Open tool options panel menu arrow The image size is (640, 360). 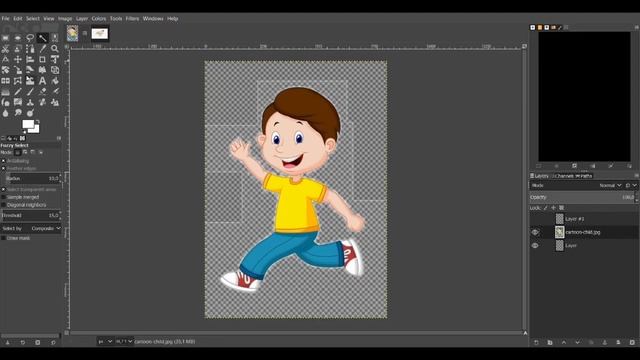(x=59, y=138)
